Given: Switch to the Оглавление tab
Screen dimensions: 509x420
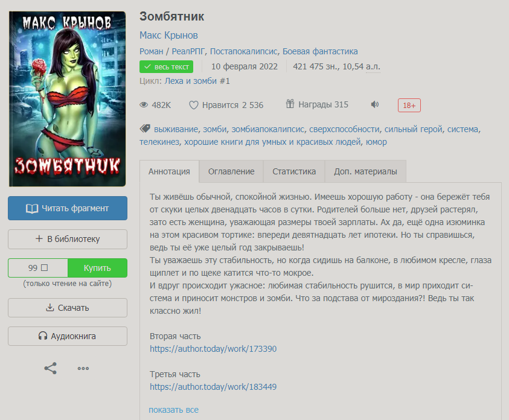Looking at the screenshot, I should pos(231,171).
